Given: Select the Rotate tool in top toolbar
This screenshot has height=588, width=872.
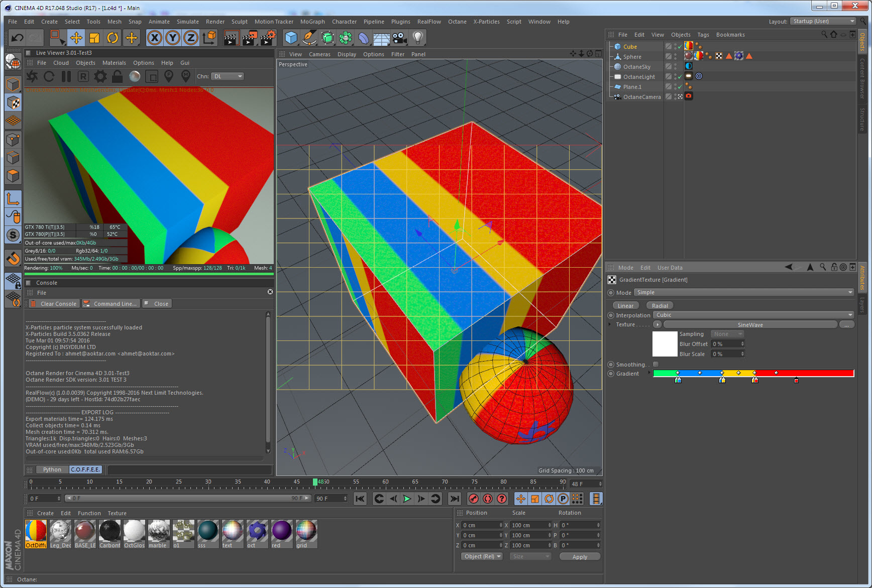Looking at the screenshot, I should pos(113,38).
